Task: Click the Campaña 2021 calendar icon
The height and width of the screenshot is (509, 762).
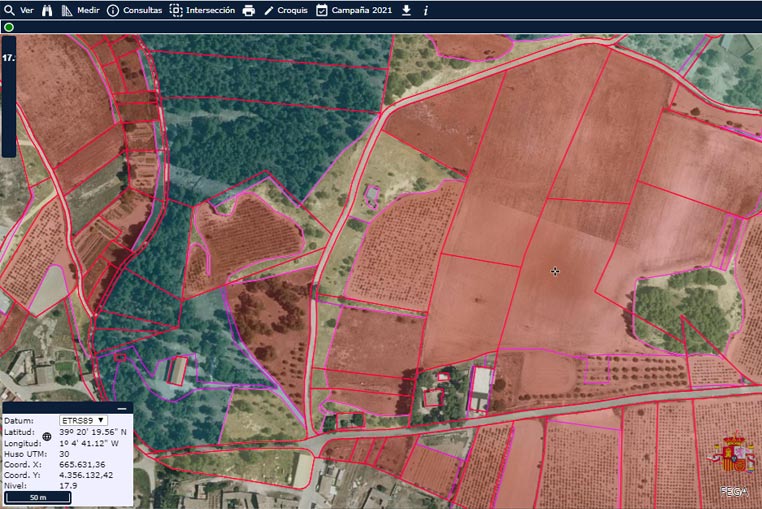Action: pos(322,10)
